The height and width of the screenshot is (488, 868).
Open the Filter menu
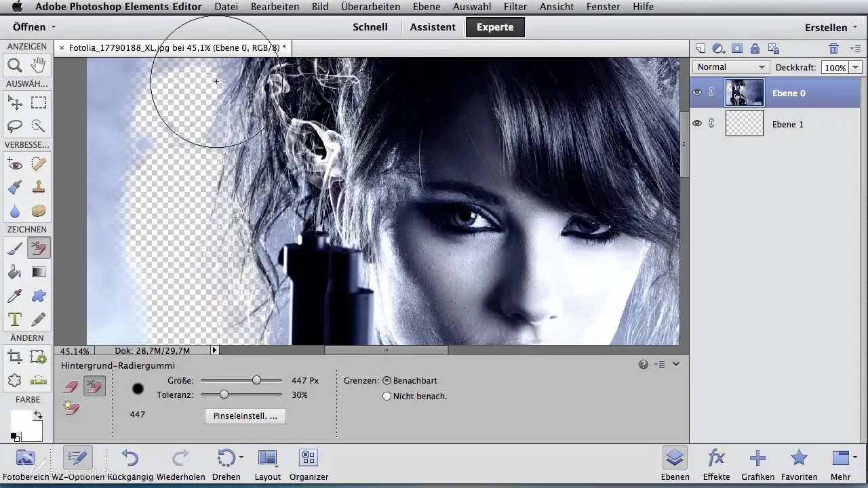(x=515, y=7)
